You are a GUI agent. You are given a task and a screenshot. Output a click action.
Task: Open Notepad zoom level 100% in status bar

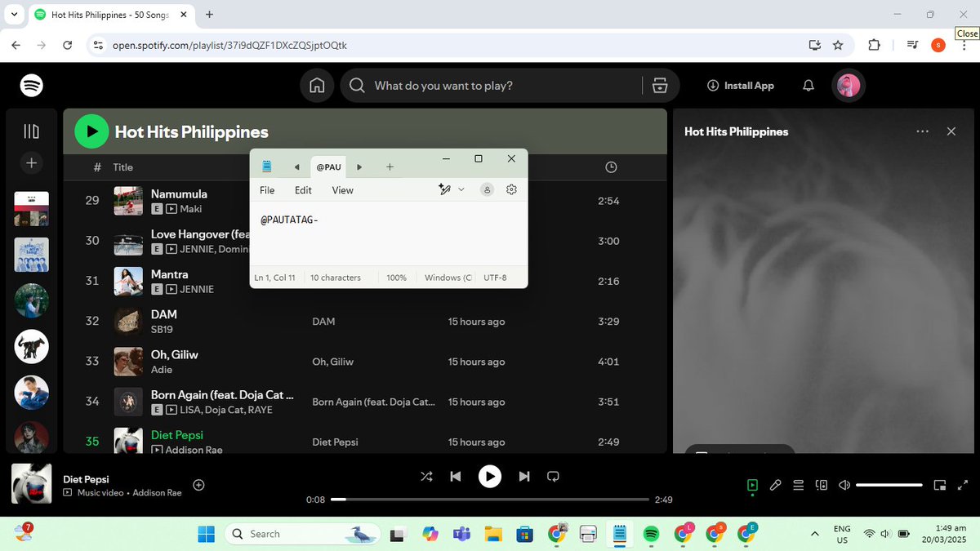pos(397,278)
